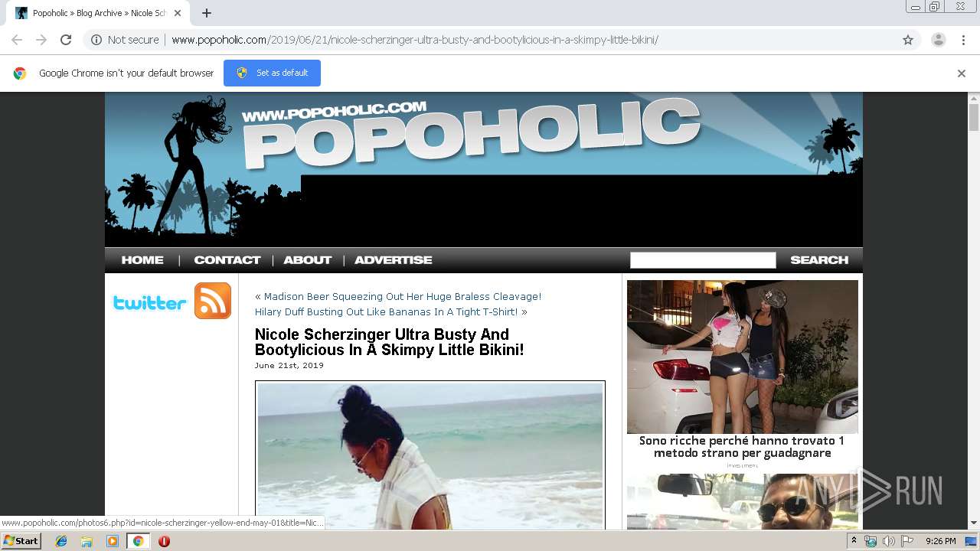Launch Internet Explorer from taskbar
The height and width of the screenshot is (551, 980).
[61, 541]
